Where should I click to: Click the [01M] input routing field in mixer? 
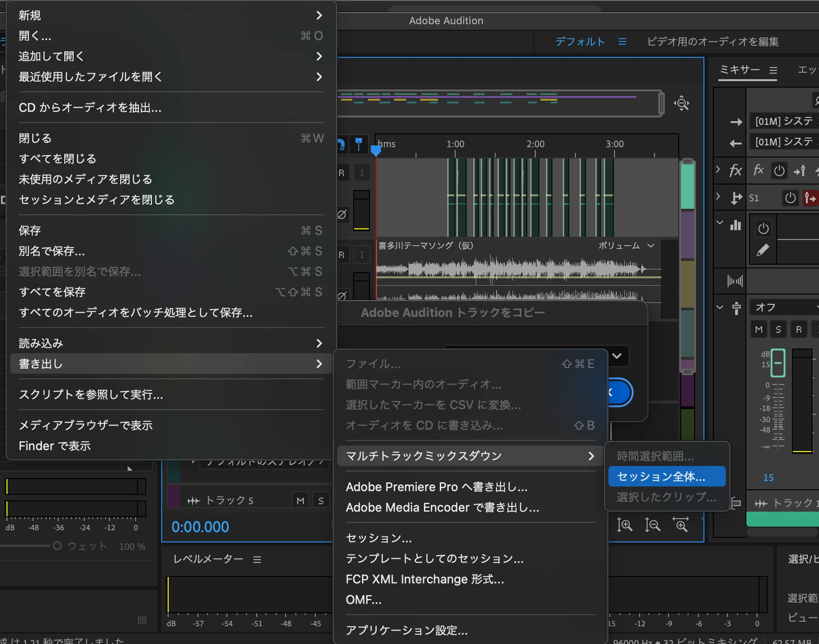784,122
